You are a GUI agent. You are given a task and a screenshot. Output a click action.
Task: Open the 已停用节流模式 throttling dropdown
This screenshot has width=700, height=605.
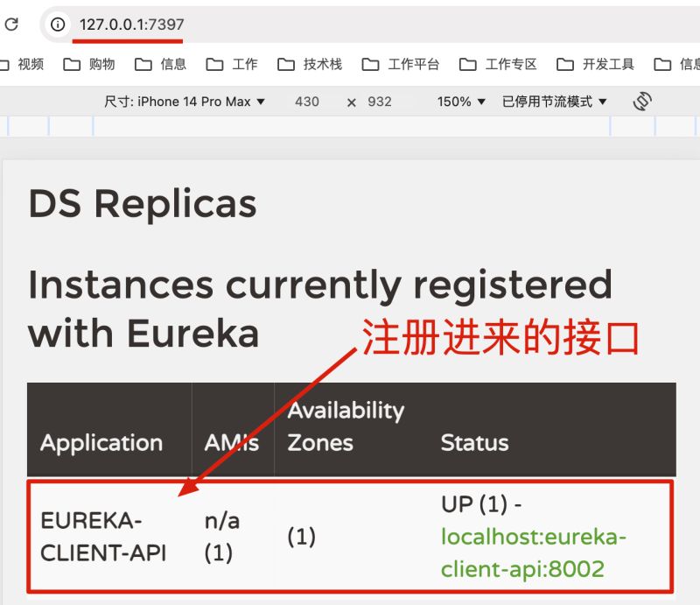[x=555, y=102]
